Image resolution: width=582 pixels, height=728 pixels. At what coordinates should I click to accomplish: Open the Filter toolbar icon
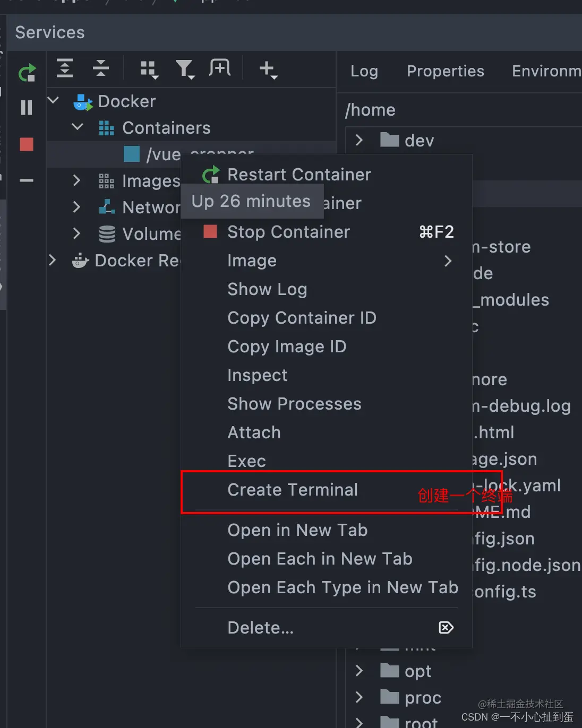[x=184, y=69]
